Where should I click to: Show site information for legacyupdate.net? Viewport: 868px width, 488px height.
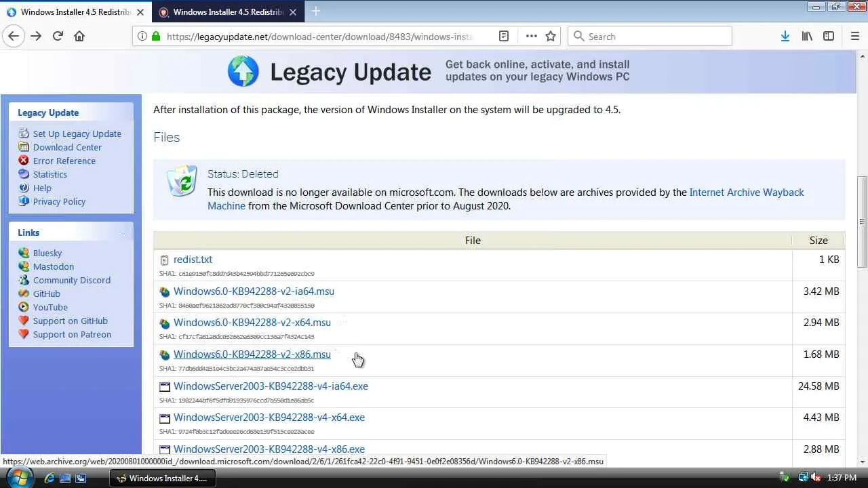(142, 37)
